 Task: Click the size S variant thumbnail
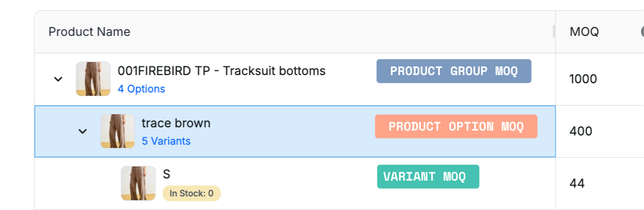click(x=138, y=183)
